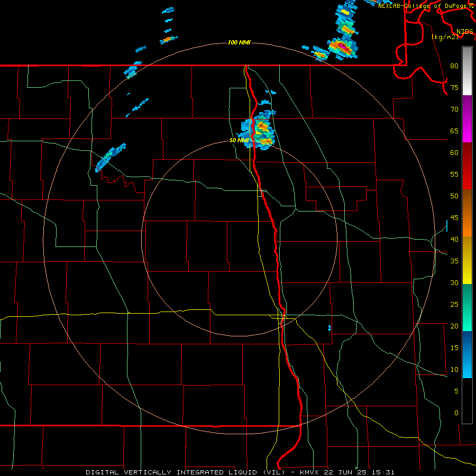Pick the red segment of the VIL color scale
The image size is (476, 476).
tap(467, 166)
